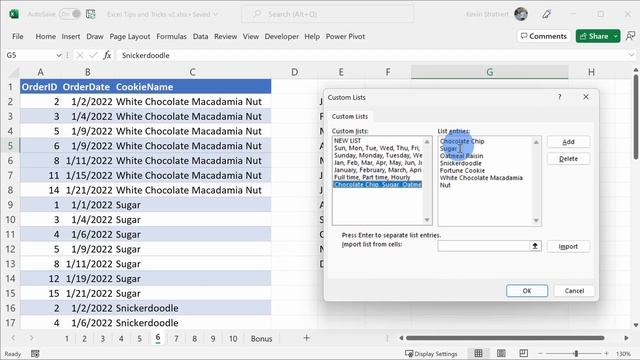Select the Custom Lists tab in dialog
Viewport: 640px width, 360px height.
(350, 117)
